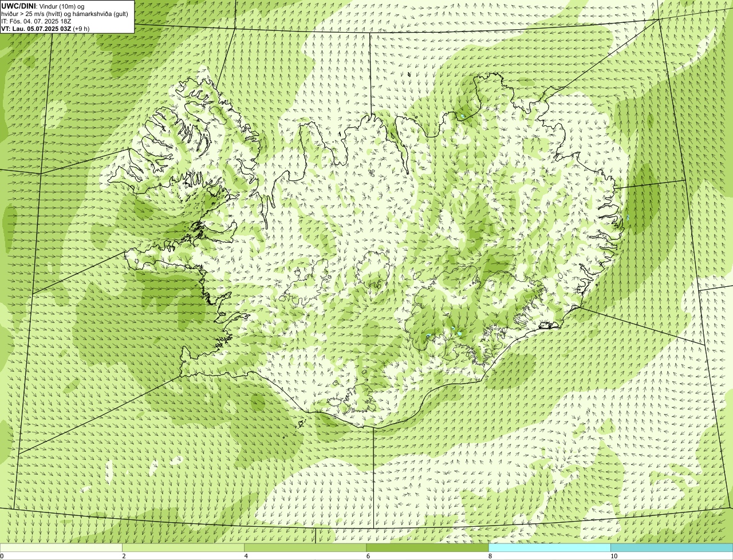Screen dimensions: 733x560
Task: Click the colorbar label '10'
Action: 614,556
